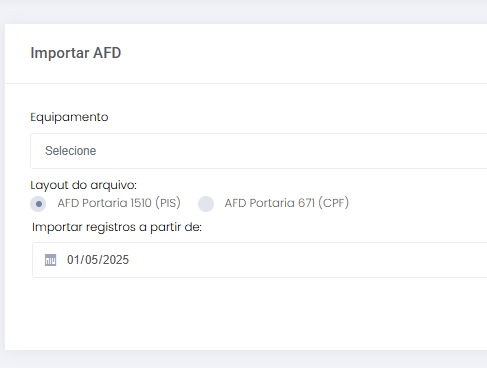Open the date picker via the 01/05/2025 value

coord(98,260)
